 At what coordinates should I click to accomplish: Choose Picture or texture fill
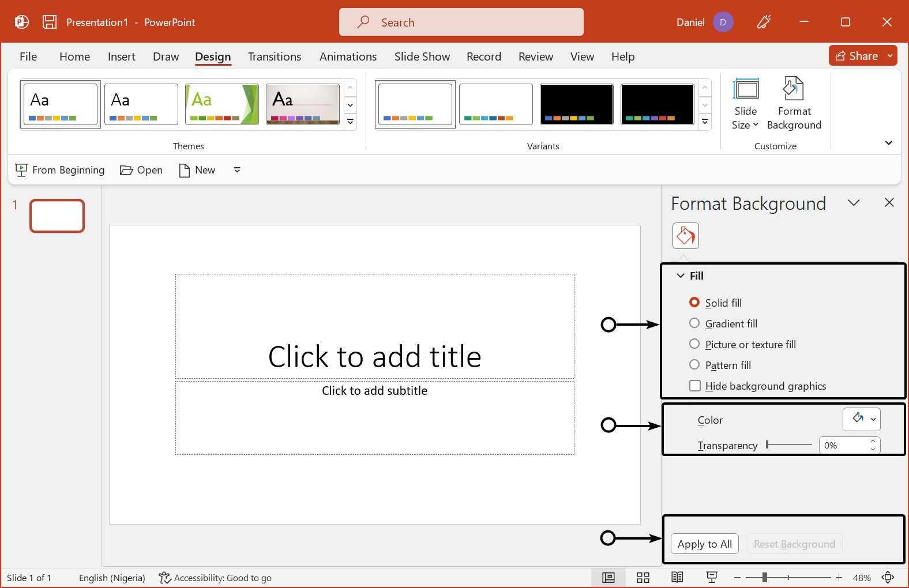point(694,344)
